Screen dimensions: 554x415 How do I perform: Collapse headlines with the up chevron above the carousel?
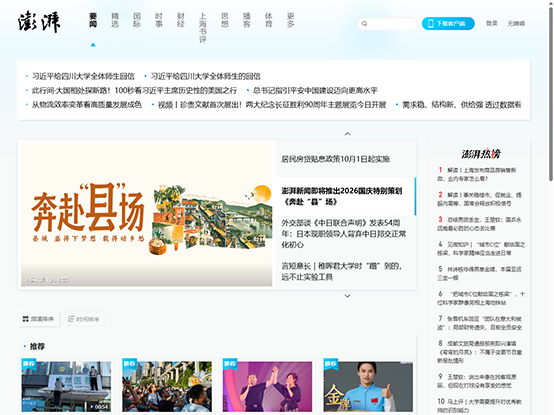click(347, 134)
